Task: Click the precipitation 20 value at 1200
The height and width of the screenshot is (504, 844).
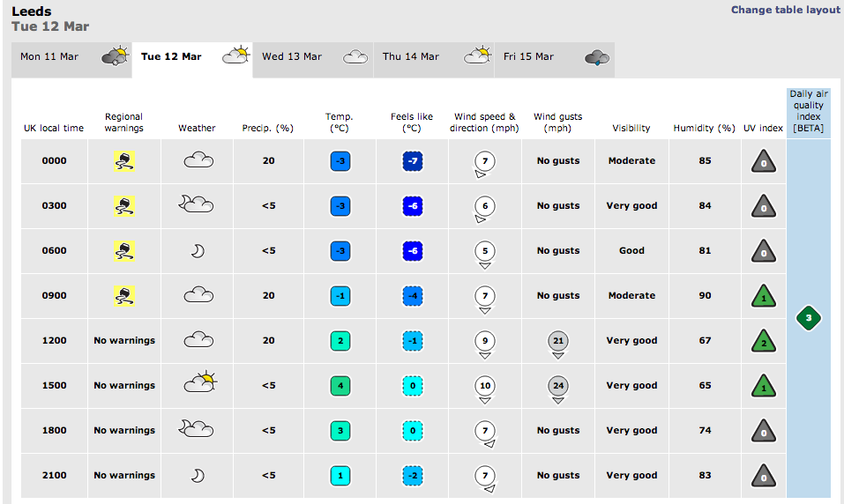Action: click(269, 340)
